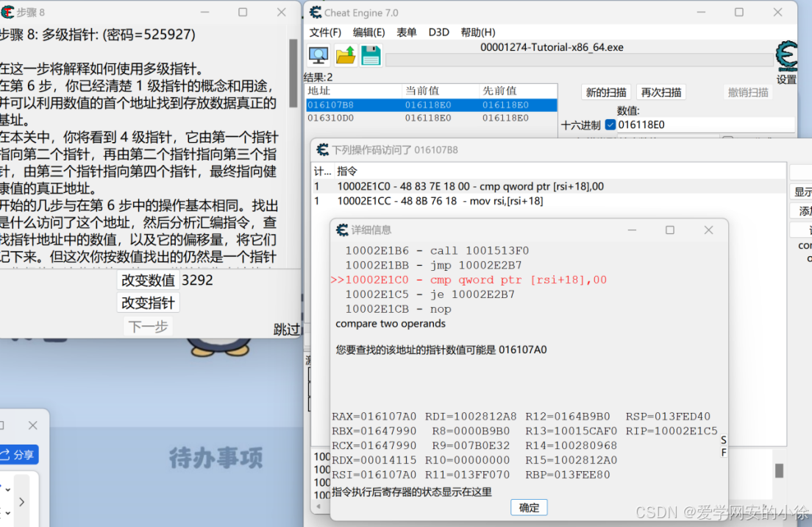
Task: Select address row 016107B8 in results
Action: pyautogui.click(x=431, y=105)
